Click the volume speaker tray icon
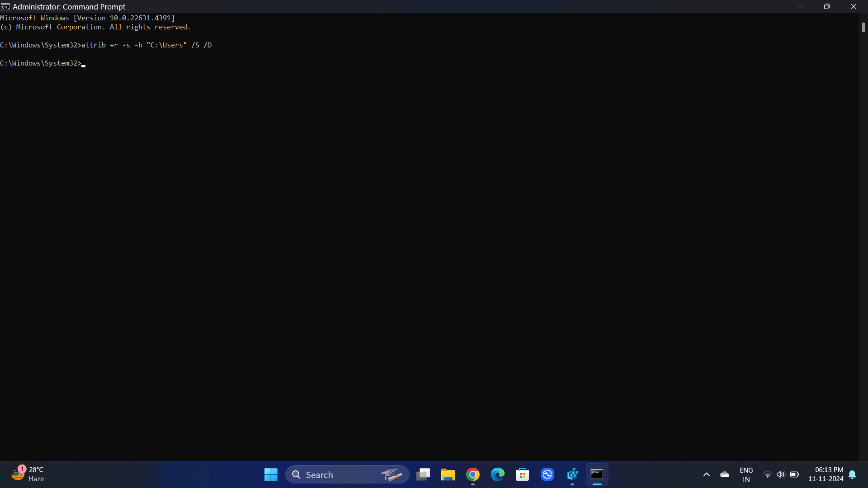This screenshot has width=868, height=488. click(781, 474)
